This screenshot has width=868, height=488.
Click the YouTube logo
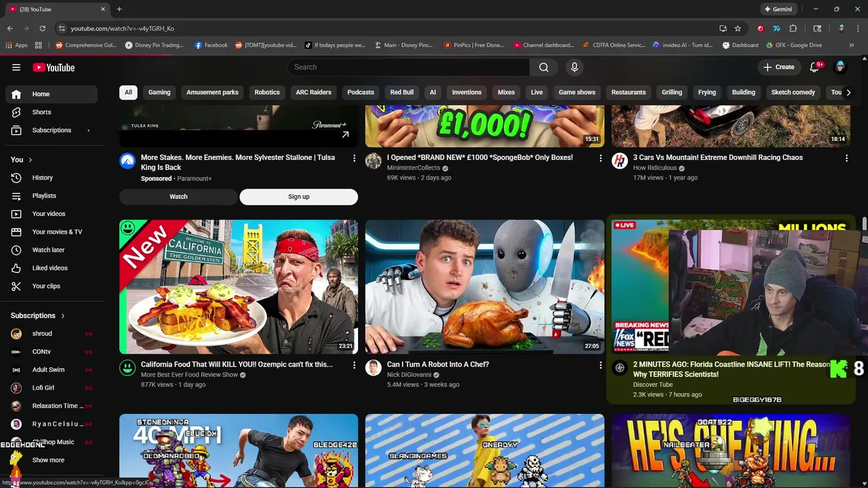point(54,67)
